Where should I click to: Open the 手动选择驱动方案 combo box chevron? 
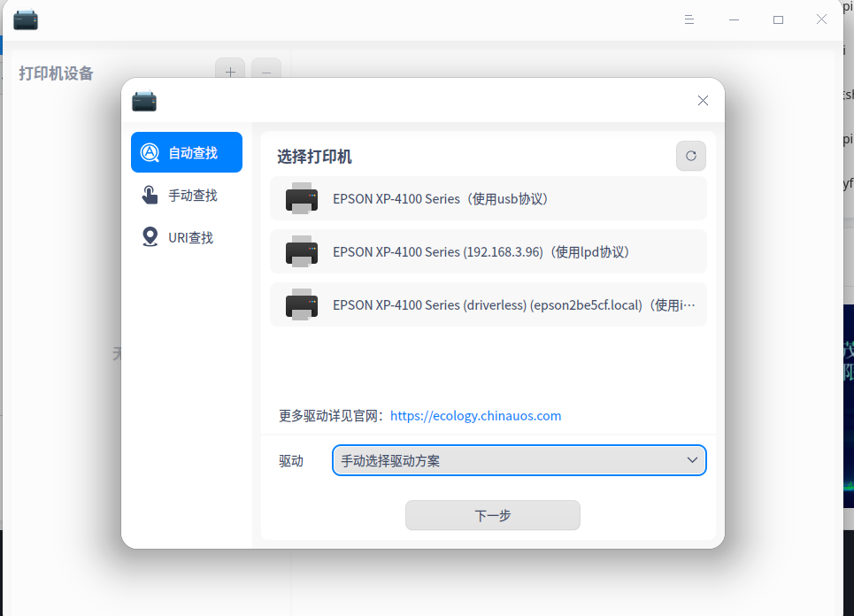693,460
